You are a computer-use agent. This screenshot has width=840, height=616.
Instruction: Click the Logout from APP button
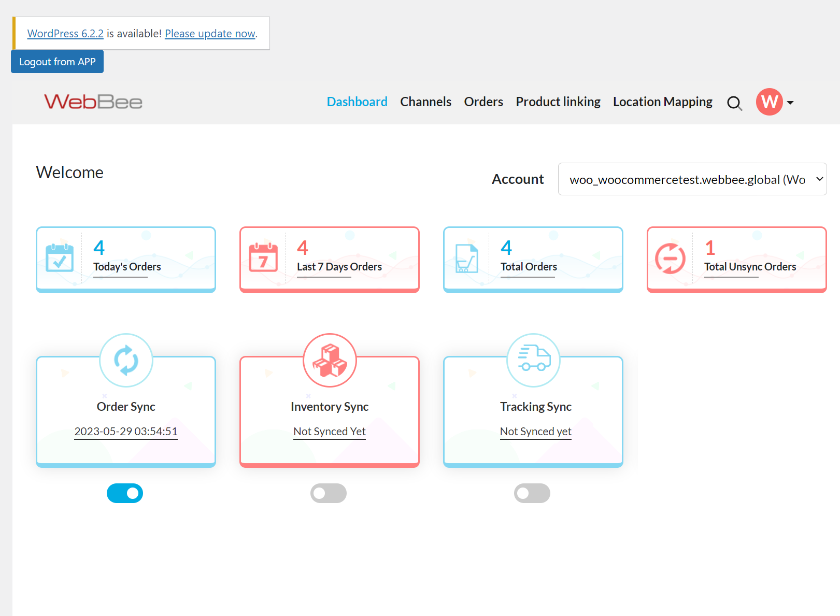[57, 61]
